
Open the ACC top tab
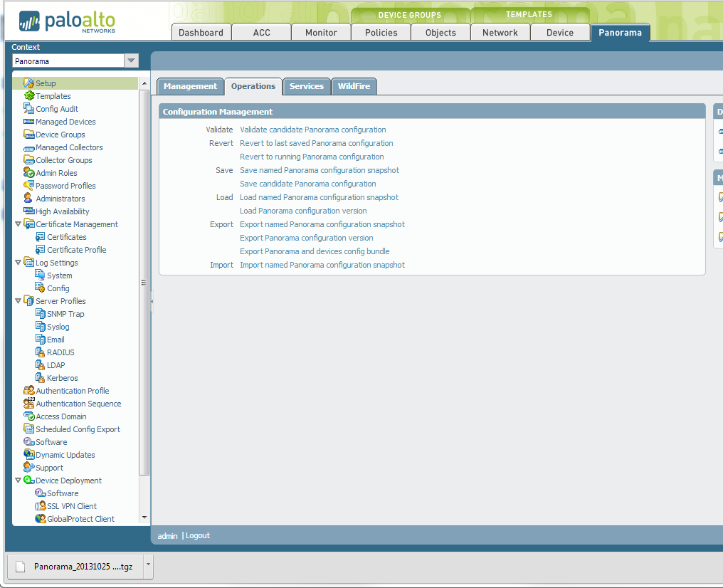[261, 32]
